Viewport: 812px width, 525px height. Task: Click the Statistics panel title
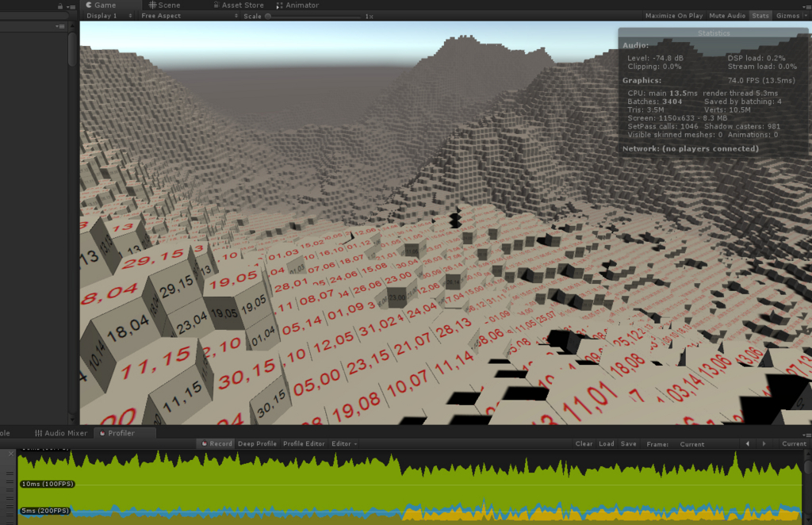tap(713, 33)
